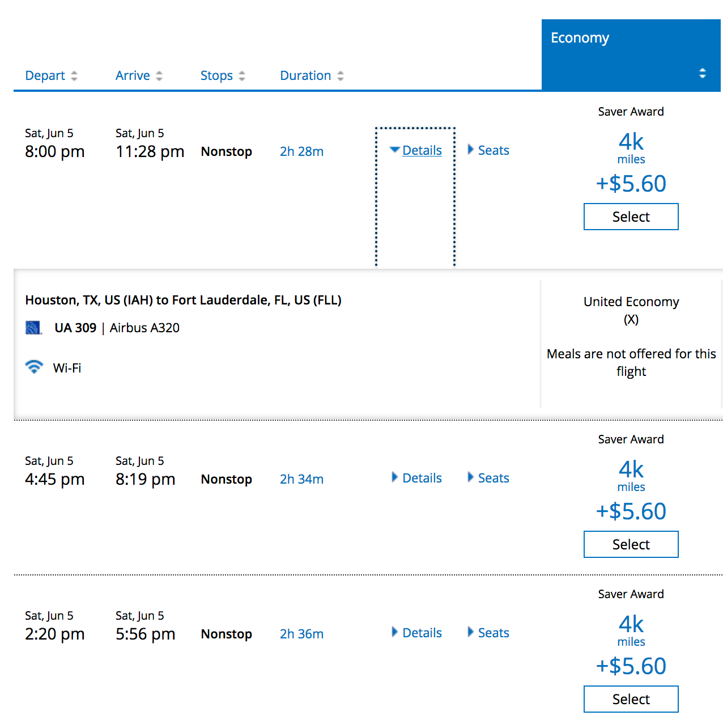Show Seats for the 8:00 pm flight

click(488, 150)
